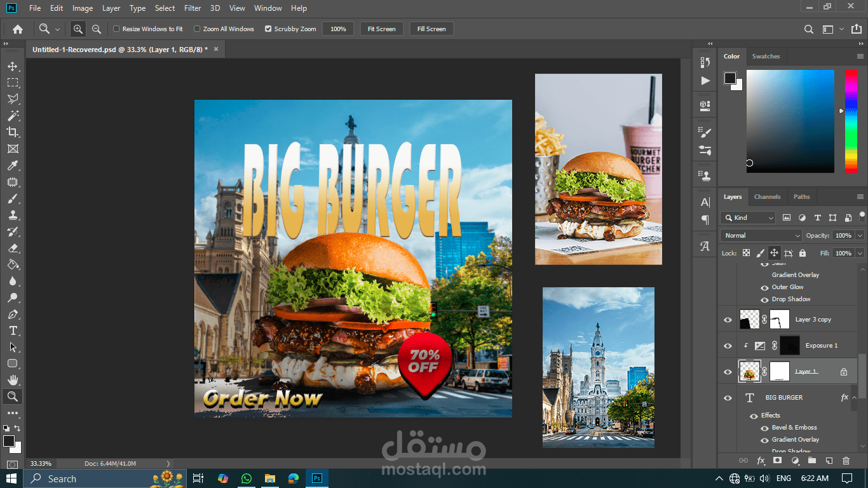Select the Move tool
Screen dimensions: 868x488
tap(13, 66)
